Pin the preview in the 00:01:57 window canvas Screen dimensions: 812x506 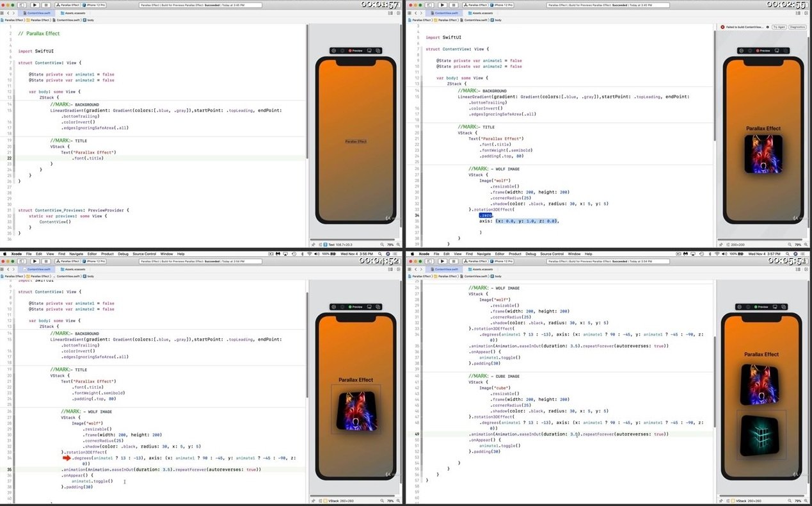(x=314, y=245)
